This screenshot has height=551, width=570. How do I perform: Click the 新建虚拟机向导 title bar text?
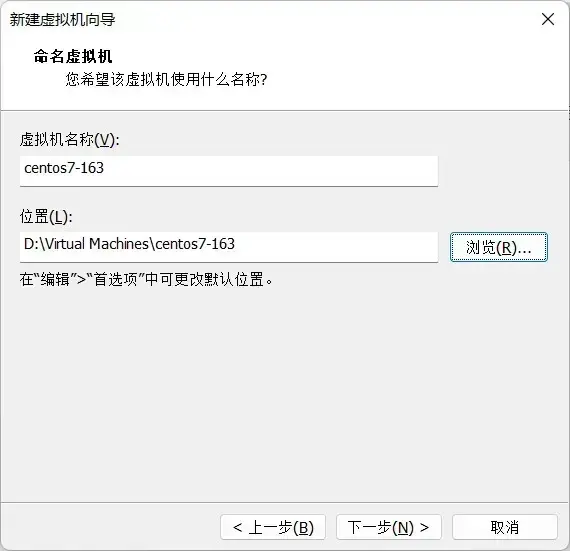[63, 19]
